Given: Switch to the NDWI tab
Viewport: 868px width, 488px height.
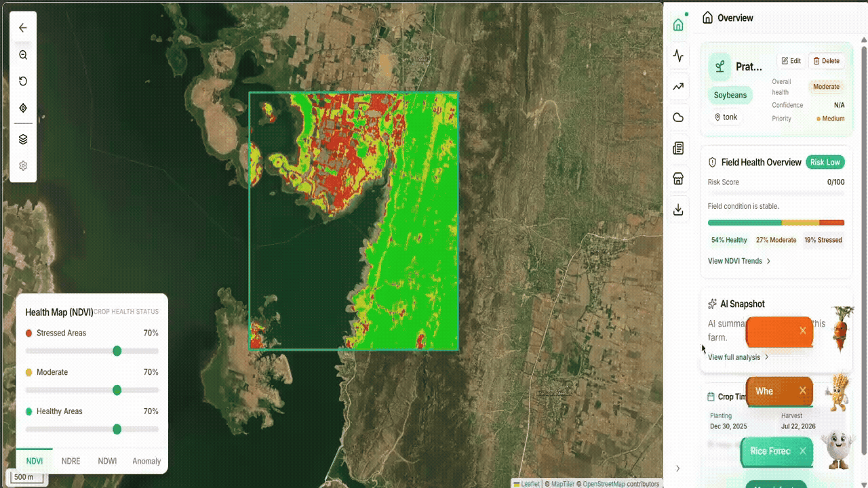Looking at the screenshot, I should [107, 461].
